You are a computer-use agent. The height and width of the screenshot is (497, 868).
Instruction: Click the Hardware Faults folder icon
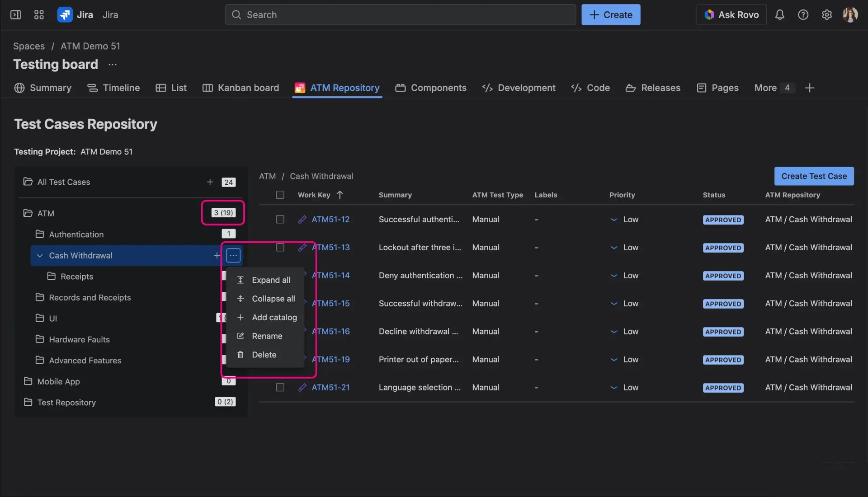click(x=40, y=339)
